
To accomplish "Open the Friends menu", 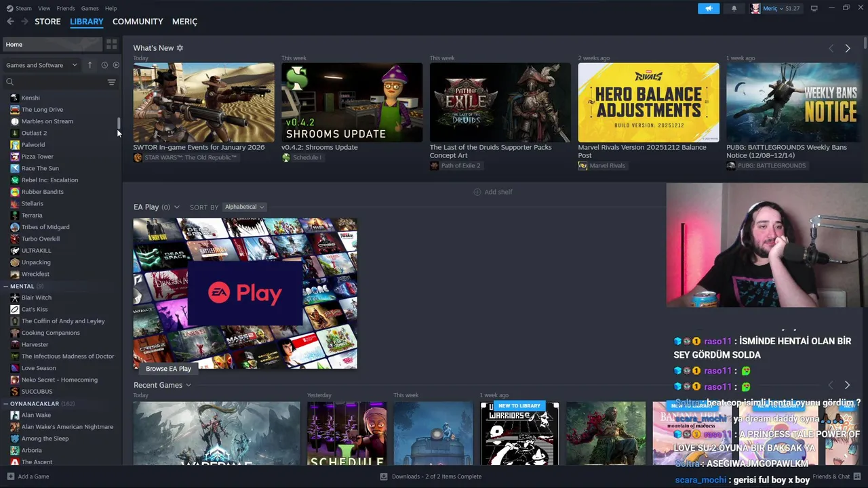I will pyautogui.click(x=66, y=8).
